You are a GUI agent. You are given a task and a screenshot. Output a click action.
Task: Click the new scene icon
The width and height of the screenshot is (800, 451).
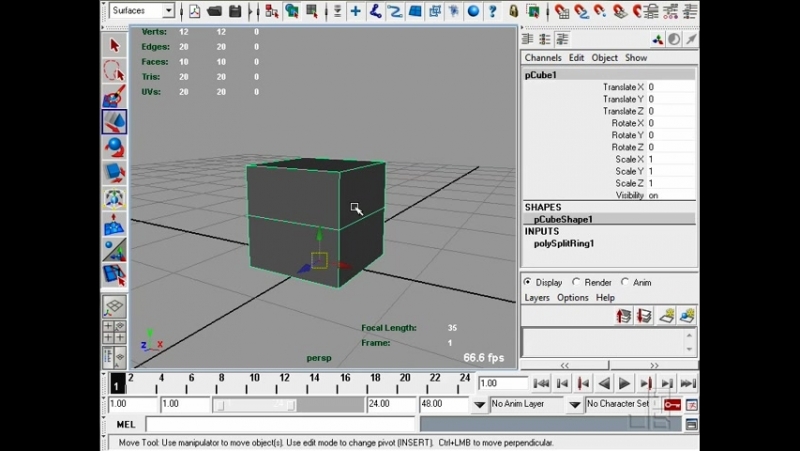click(x=194, y=11)
